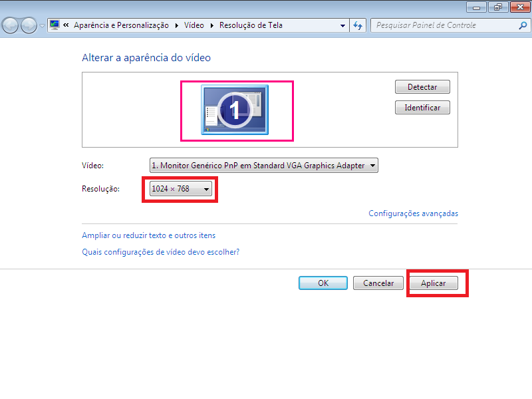
Task: Expand arrow after Aparência e Personalização
Action: pos(177,25)
